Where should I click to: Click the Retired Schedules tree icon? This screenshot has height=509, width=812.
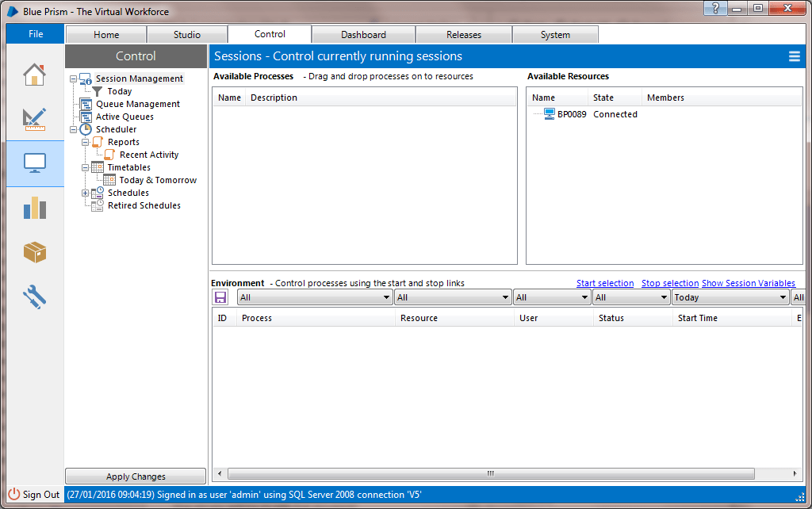(98, 205)
